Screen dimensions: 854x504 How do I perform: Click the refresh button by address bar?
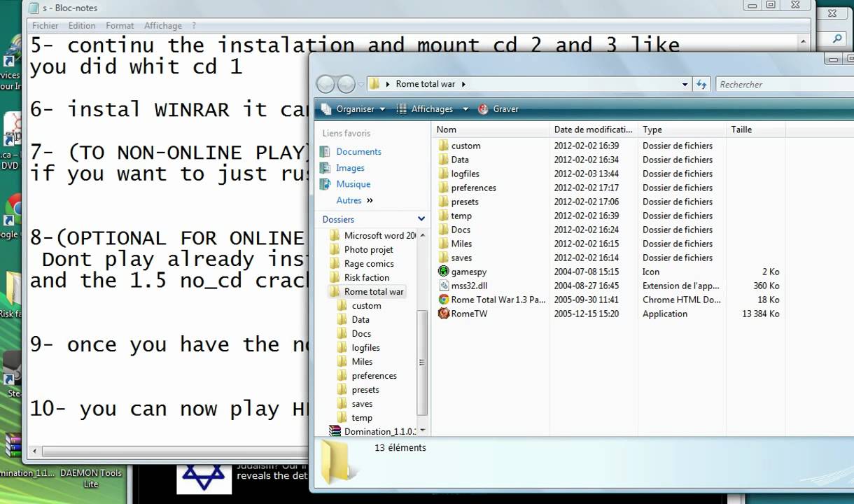pos(701,84)
